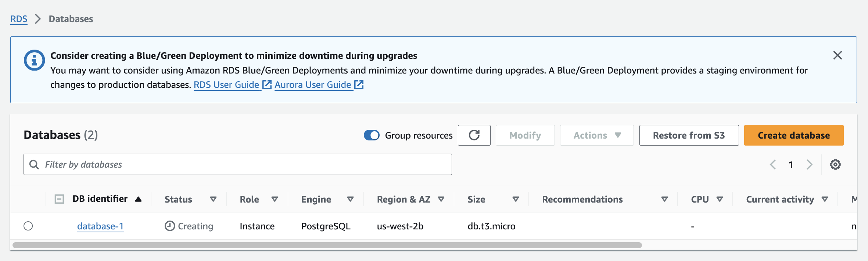Open the Current activity column sort arrow
The image size is (868, 261).
pyautogui.click(x=825, y=199)
